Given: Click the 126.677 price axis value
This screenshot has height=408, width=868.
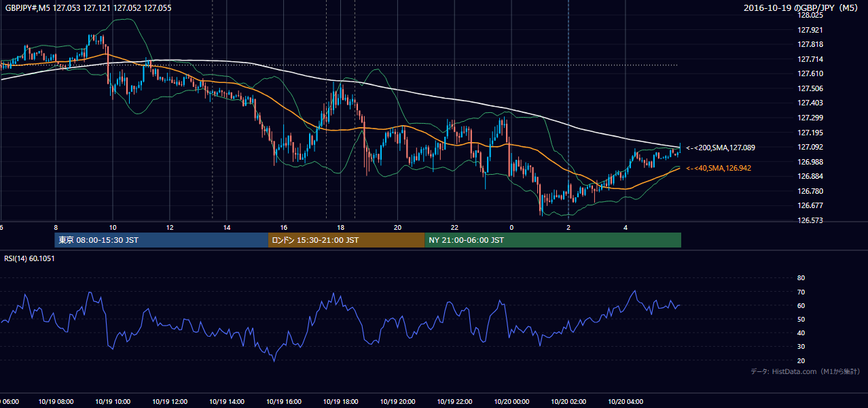Looking at the screenshot, I should coord(810,205).
